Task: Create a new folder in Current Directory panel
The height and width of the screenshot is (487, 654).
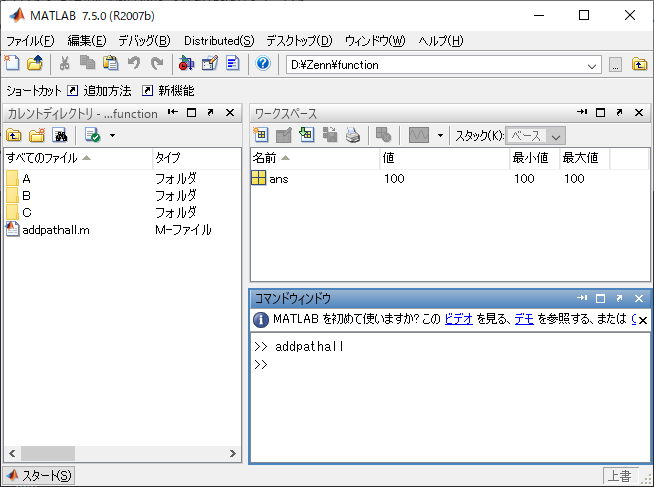Action: 37,135
